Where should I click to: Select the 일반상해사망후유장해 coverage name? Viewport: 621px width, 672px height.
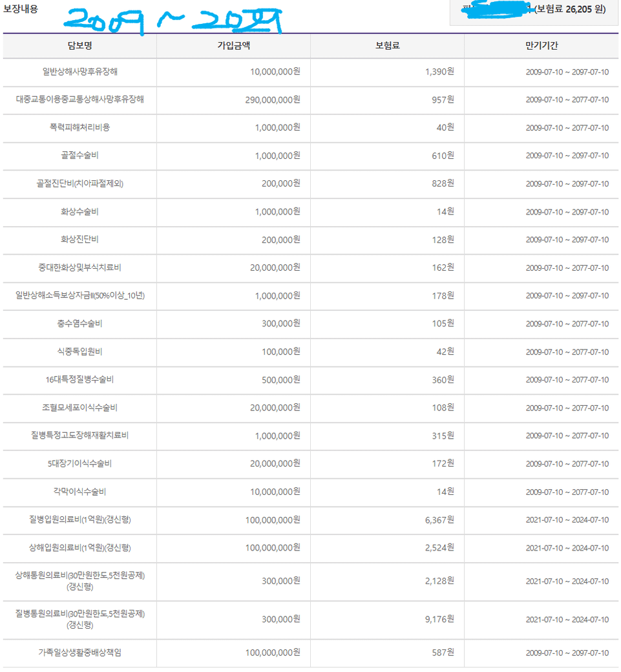[x=79, y=72]
